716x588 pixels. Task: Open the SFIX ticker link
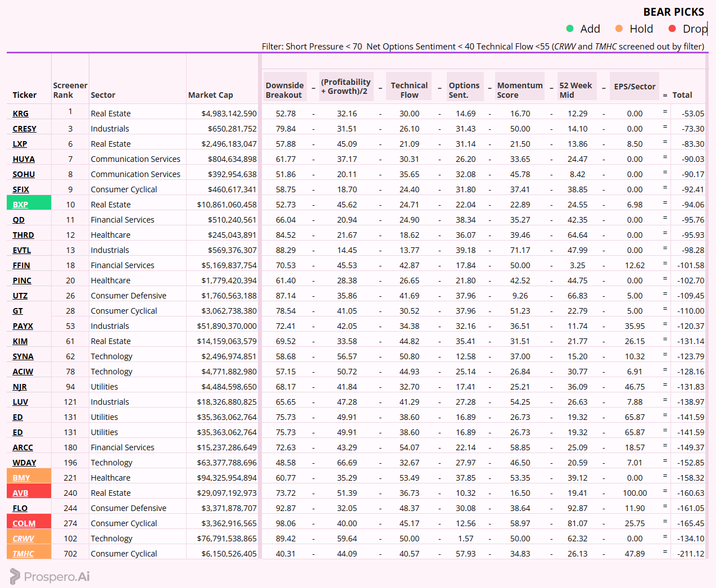click(x=21, y=189)
